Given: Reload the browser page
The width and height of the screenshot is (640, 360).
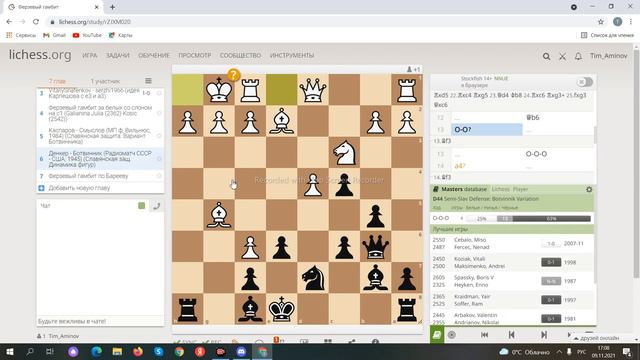Looking at the screenshot, I should click(x=36, y=22).
